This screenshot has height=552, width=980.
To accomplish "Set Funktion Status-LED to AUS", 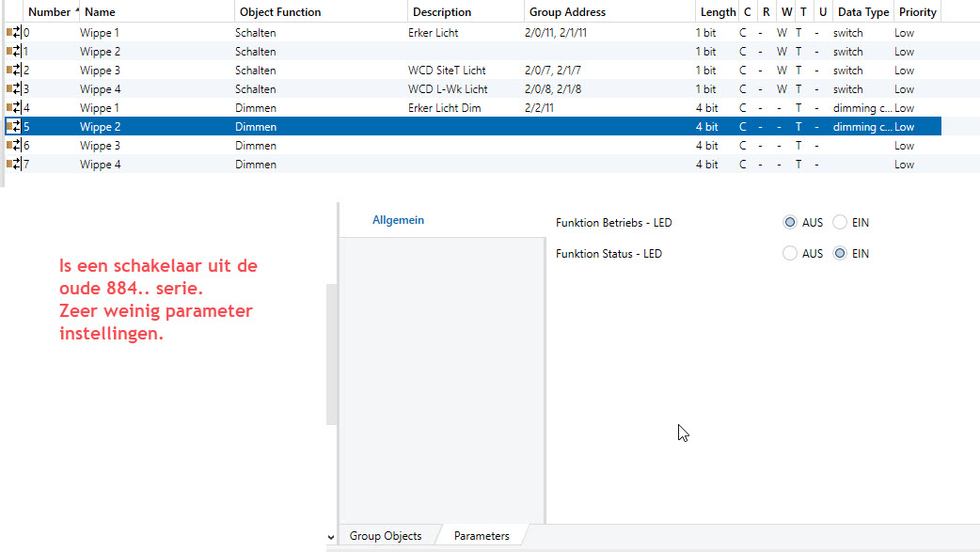I will (x=790, y=254).
